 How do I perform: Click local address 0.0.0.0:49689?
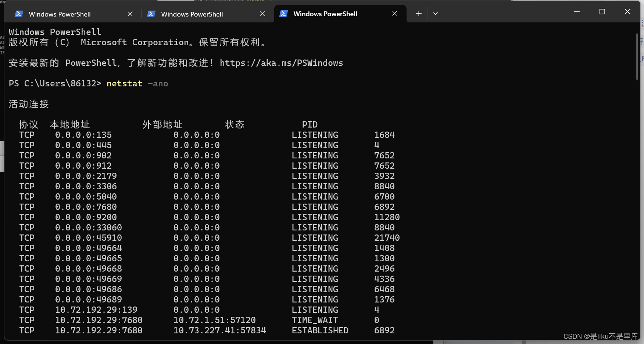coord(89,300)
